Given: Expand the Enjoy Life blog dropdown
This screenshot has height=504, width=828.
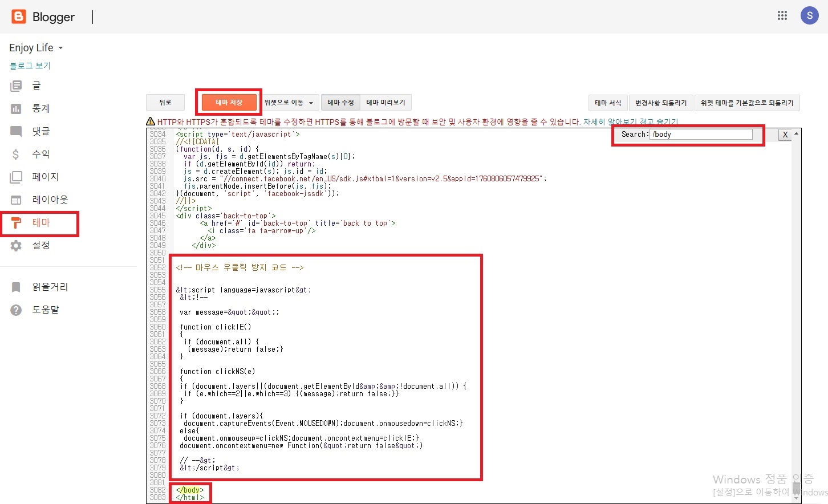Looking at the screenshot, I should pyautogui.click(x=61, y=48).
